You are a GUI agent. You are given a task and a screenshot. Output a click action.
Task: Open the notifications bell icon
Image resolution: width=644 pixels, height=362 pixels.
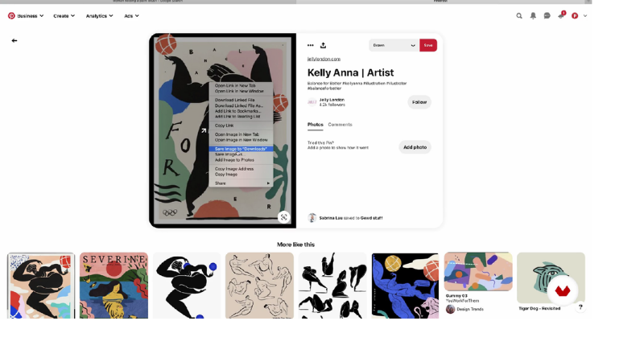[x=533, y=16]
